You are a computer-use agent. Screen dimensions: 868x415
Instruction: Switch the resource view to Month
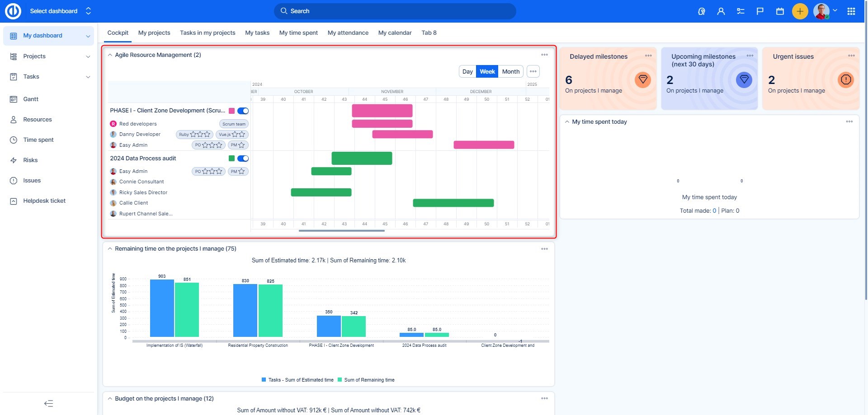[x=510, y=72]
